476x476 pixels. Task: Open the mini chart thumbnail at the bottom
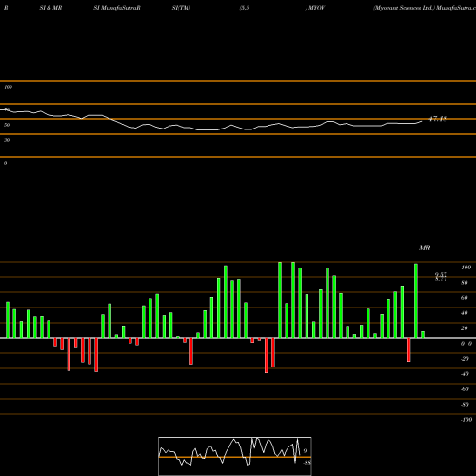pyautogui.click(x=235, y=456)
